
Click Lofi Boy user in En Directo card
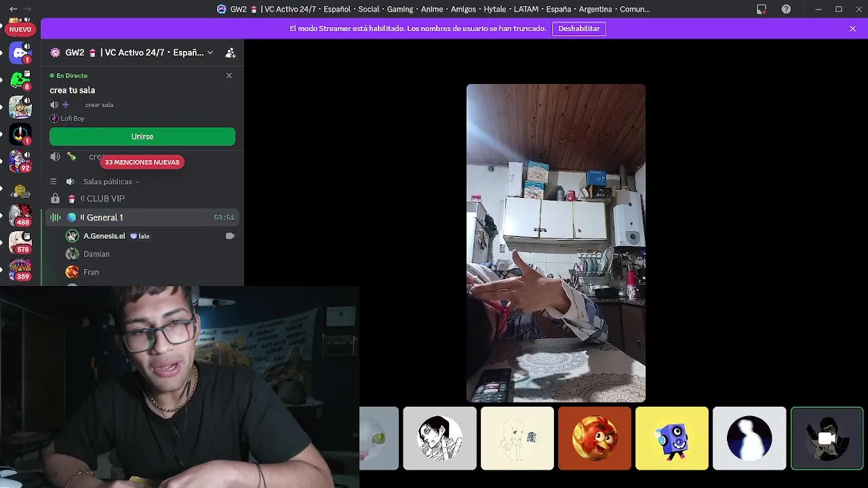coord(67,119)
